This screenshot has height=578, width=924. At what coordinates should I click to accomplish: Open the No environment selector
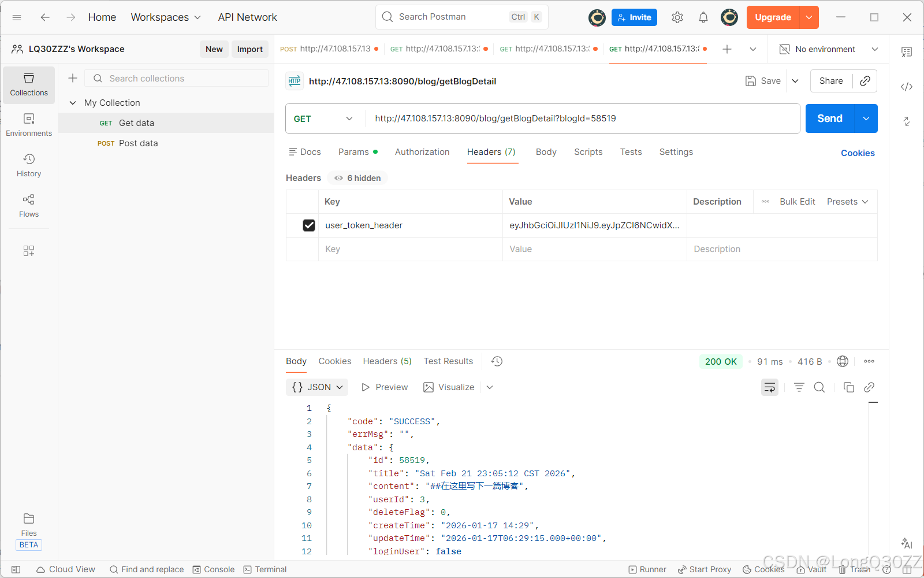coord(829,49)
